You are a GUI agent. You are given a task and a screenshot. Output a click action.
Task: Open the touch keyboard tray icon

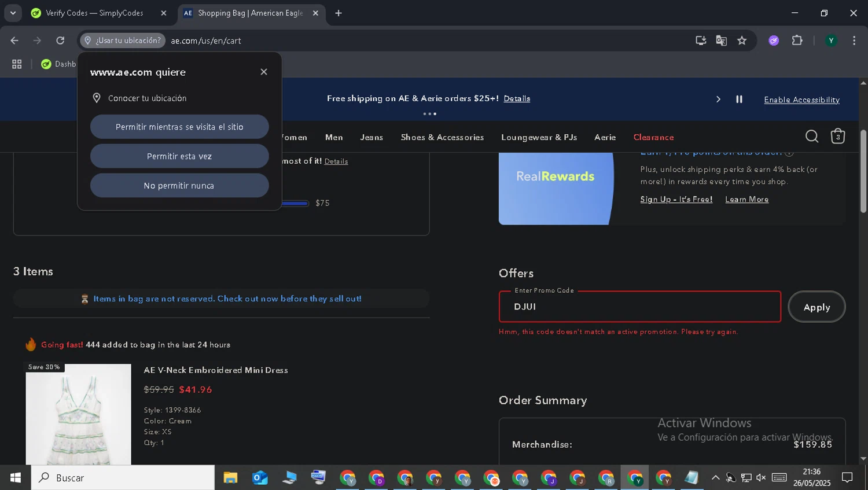pyautogui.click(x=779, y=478)
